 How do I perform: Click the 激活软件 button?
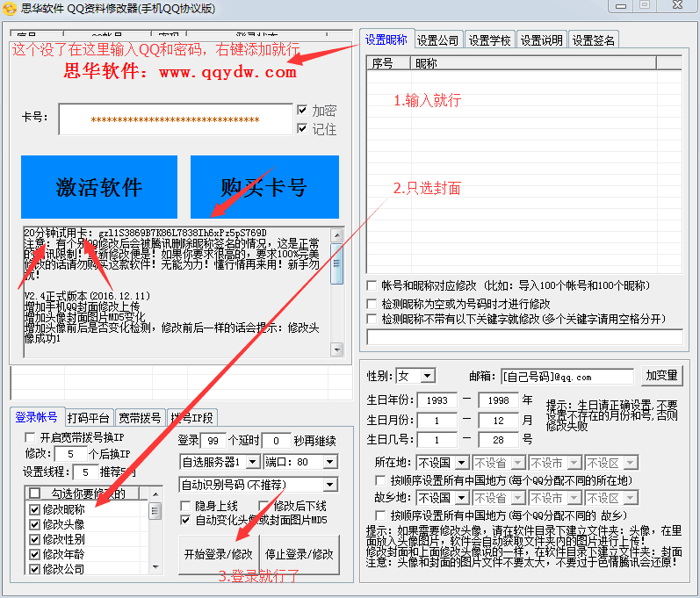click(x=99, y=187)
